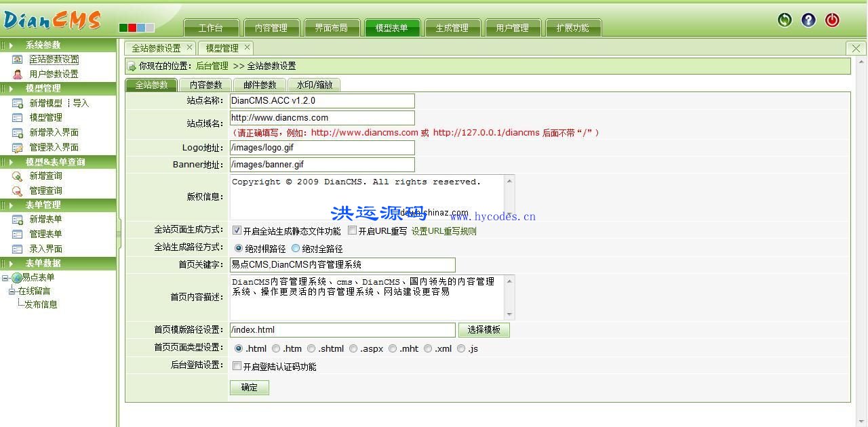Click the 管理表单 icon
The image size is (868, 427).
[18, 235]
